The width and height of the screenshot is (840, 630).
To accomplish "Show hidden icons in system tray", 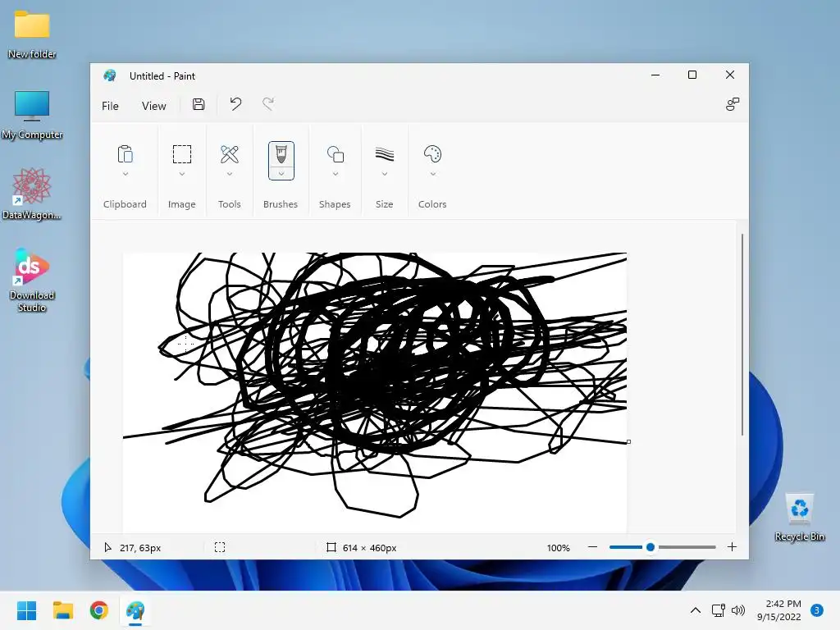I will 696,610.
